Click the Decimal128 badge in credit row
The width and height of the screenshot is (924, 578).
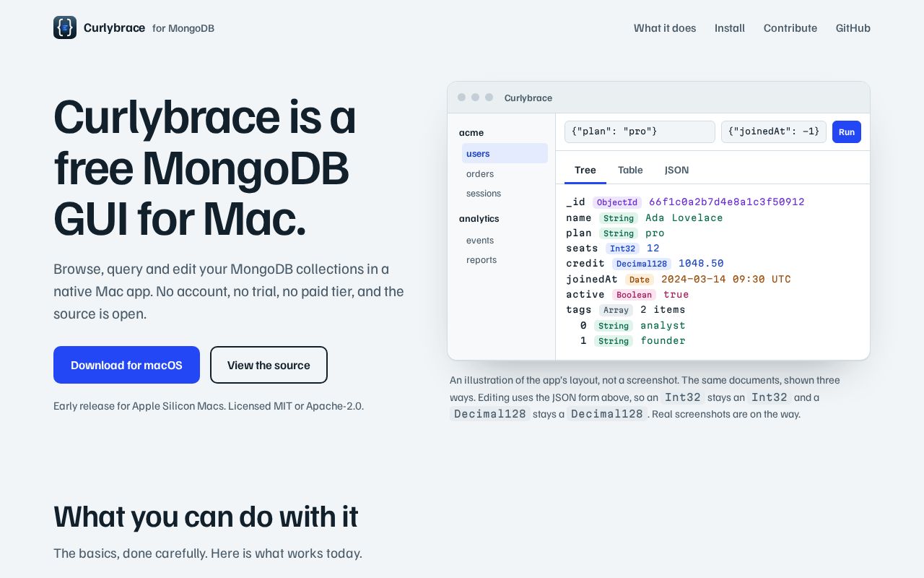point(642,264)
